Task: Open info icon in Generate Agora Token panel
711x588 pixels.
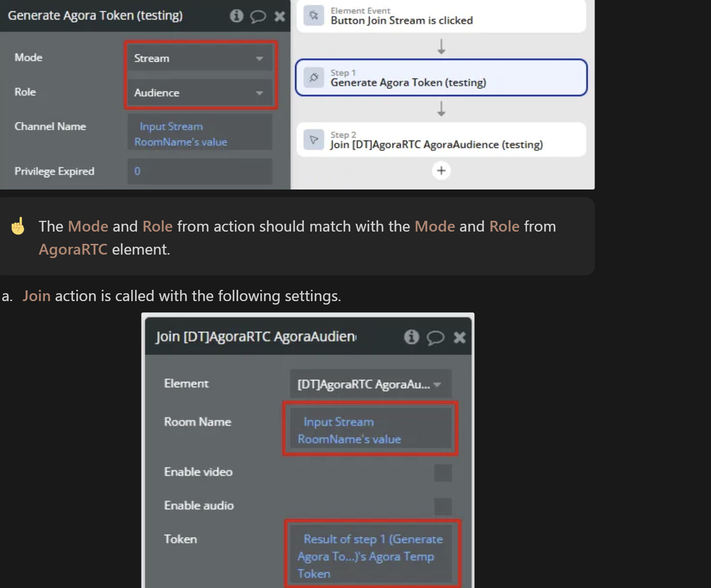Action: click(236, 16)
